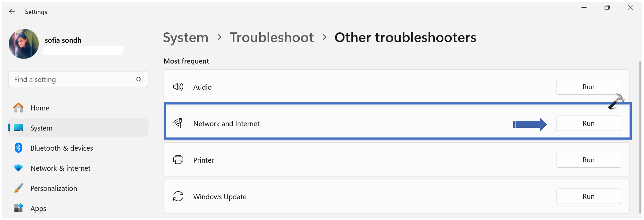Go to Troubleshoot in the breadcrumb
This screenshot has height=220, width=644.
pos(272,37)
